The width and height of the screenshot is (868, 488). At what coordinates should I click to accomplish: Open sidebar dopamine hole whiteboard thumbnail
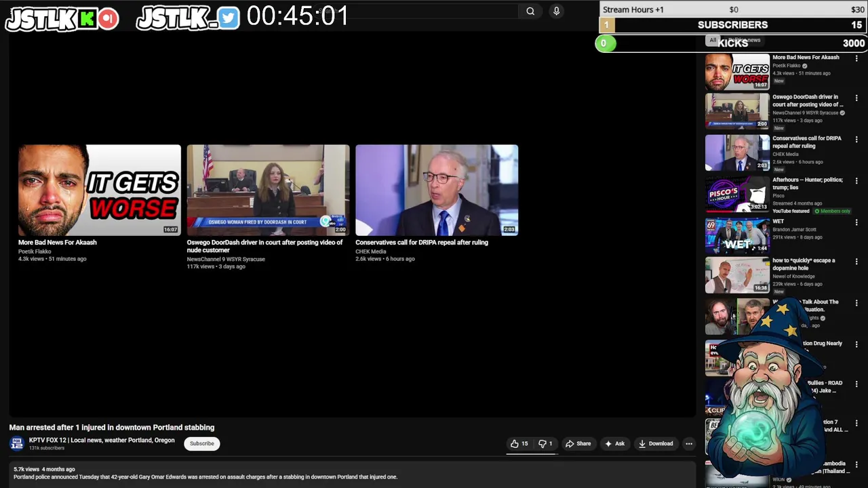737,274
